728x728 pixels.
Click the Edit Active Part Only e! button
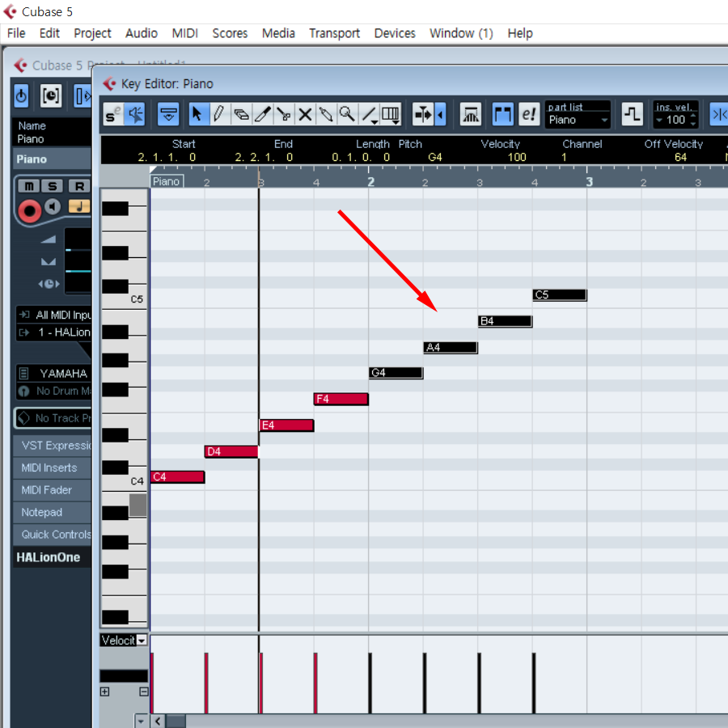[x=528, y=114]
